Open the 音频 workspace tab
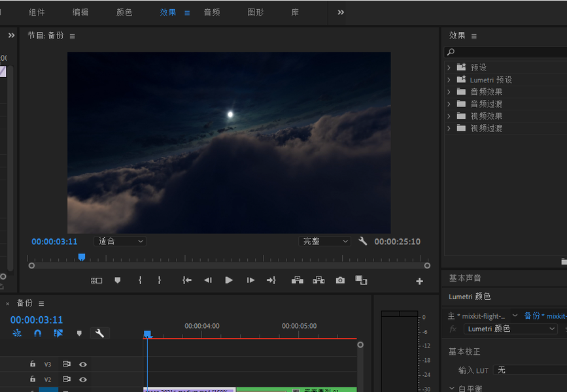Image resolution: width=567 pixels, height=392 pixels. point(211,12)
